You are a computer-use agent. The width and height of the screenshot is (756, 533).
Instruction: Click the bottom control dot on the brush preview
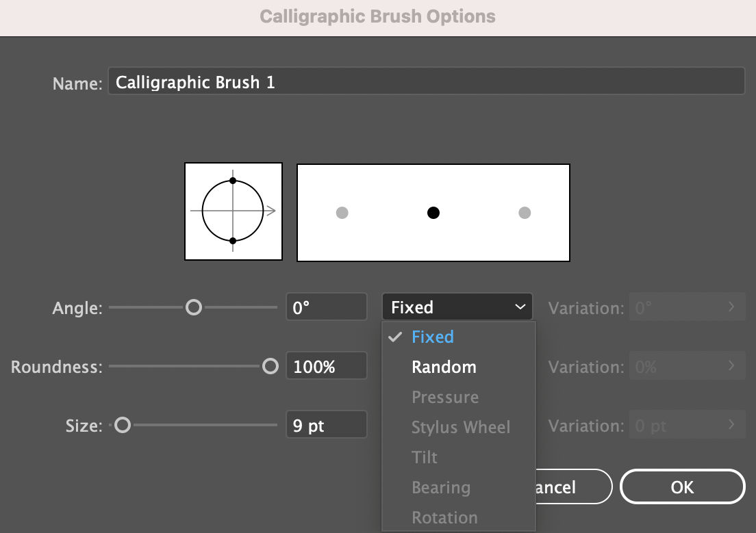click(233, 239)
